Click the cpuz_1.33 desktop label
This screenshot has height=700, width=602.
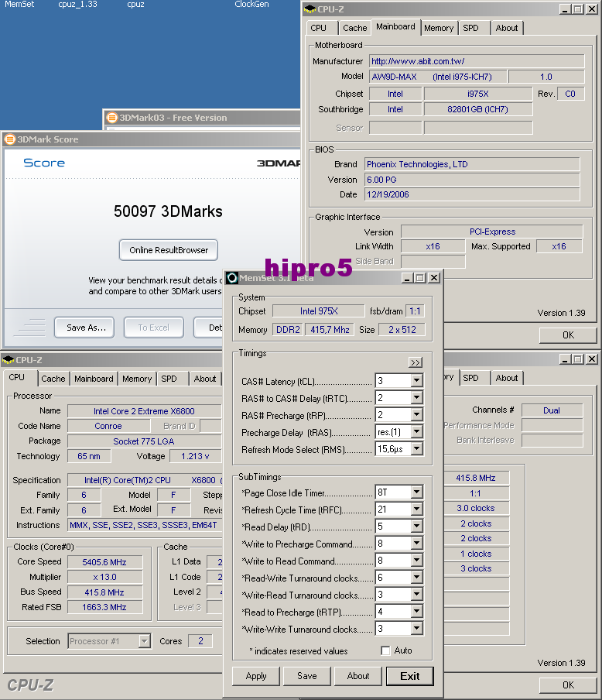[77, 5]
